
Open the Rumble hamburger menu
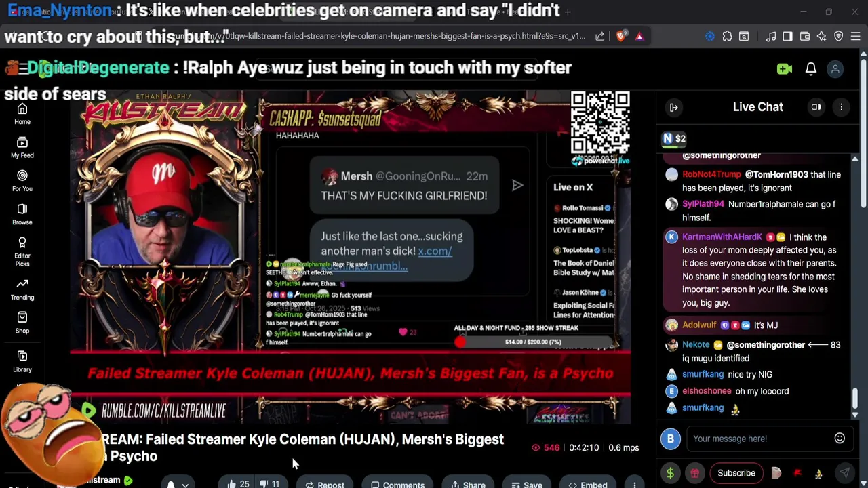(x=23, y=68)
